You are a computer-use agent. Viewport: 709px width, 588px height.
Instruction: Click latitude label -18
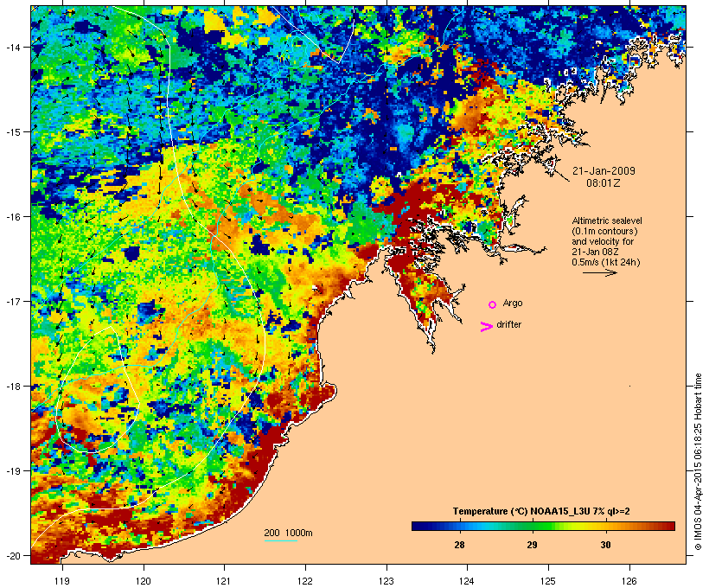(x=12, y=387)
